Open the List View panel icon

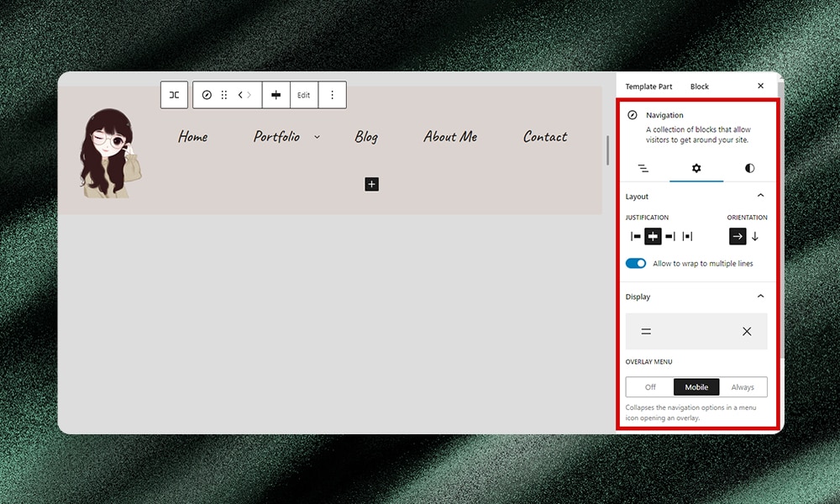pyautogui.click(x=643, y=168)
